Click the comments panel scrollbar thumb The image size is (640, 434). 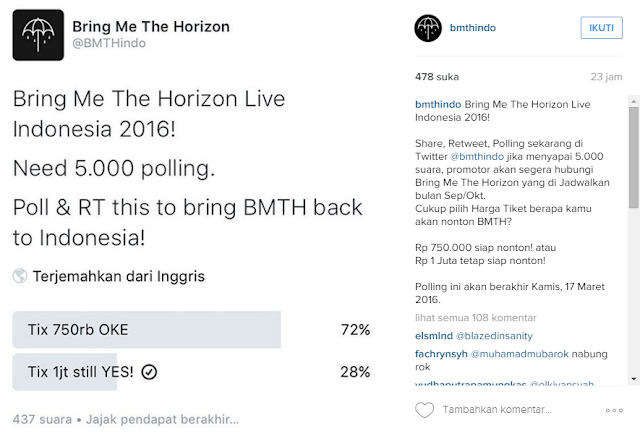(634, 158)
